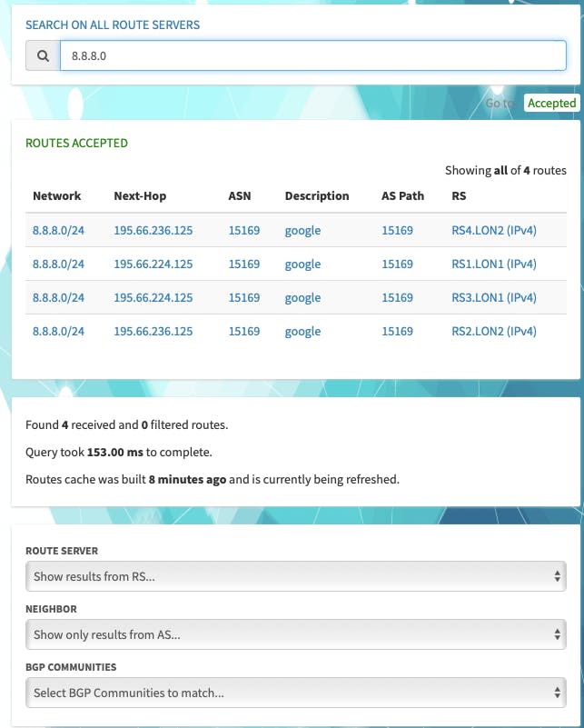Open the Route Server filter dropdown
The width and height of the screenshot is (584, 728).
295,576
